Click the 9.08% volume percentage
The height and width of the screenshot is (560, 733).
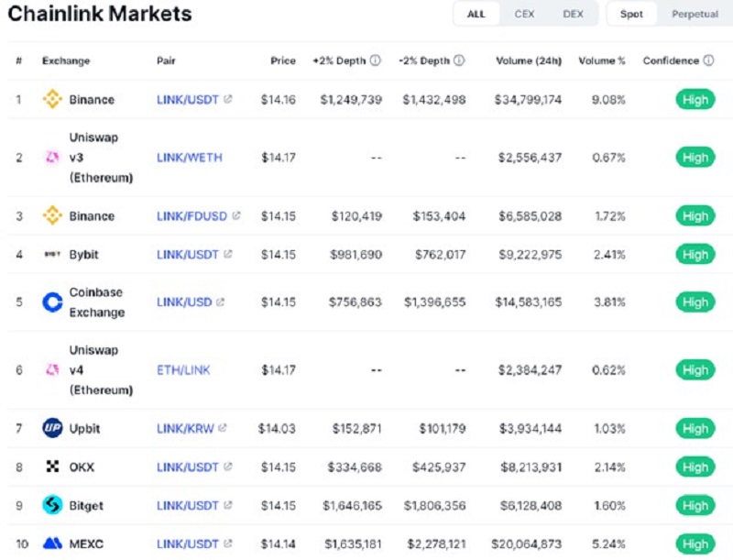click(608, 100)
